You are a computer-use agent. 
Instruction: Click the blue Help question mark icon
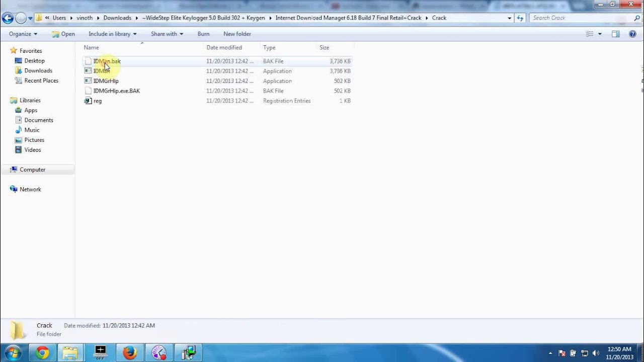pyautogui.click(x=632, y=34)
